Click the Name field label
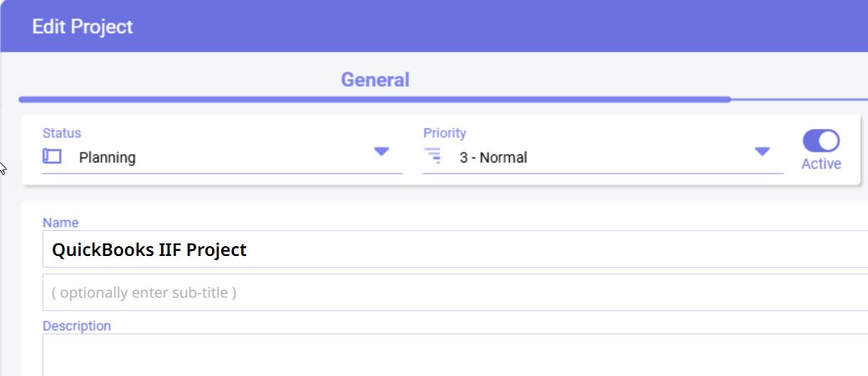Viewport: 868px width, 376px height. [x=60, y=223]
